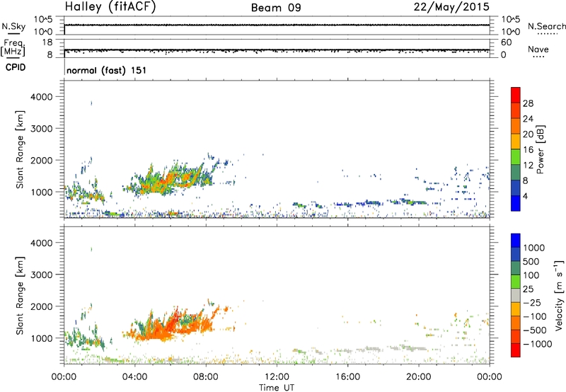Click the "N.Search" legend label
The height and width of the screenshot is (392, 566).
(x=546, y=26)
